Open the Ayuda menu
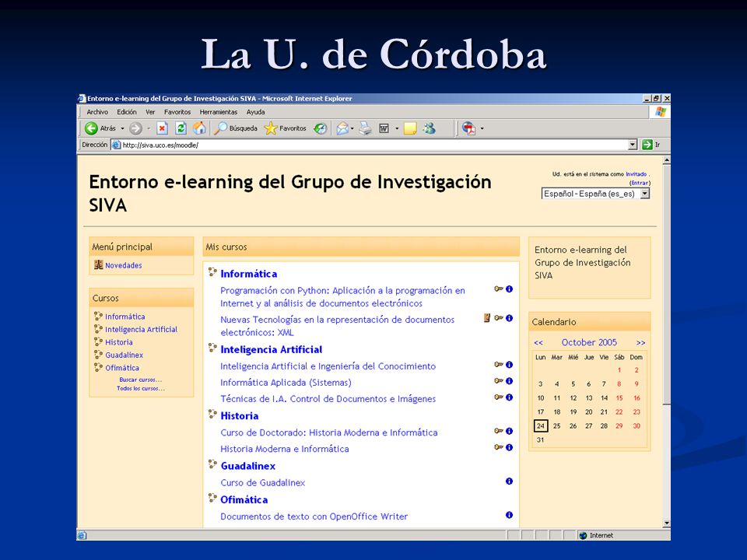This screenshot has height=560, width=747. pos(255,112)
